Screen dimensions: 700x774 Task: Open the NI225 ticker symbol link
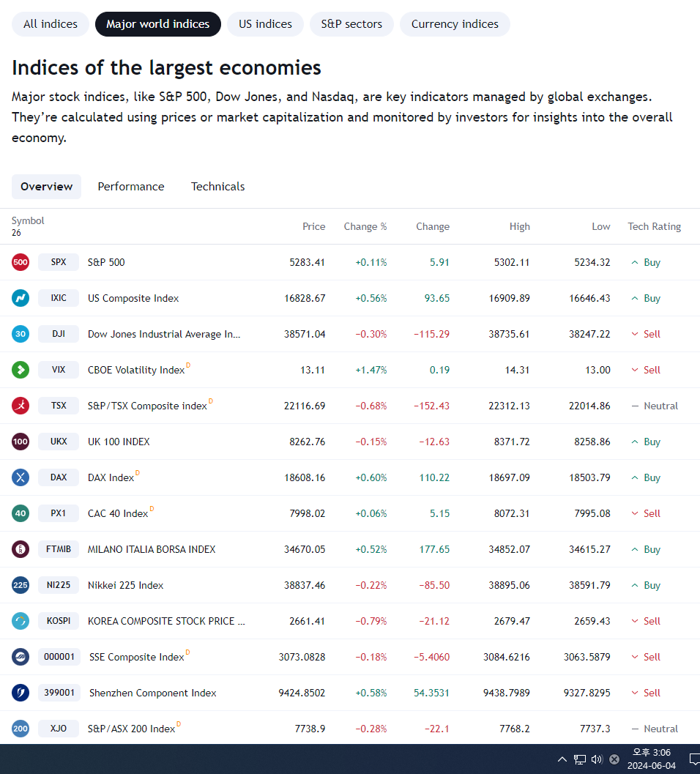click(59, 585)
